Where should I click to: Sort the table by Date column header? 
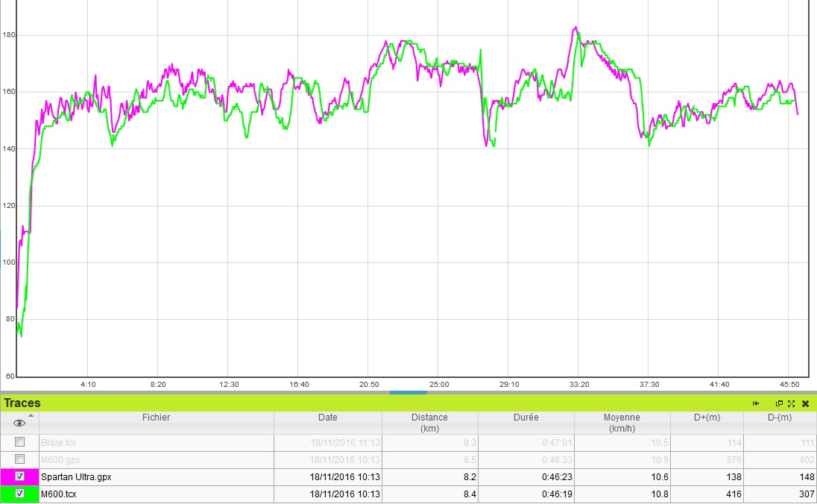point(327,418)
